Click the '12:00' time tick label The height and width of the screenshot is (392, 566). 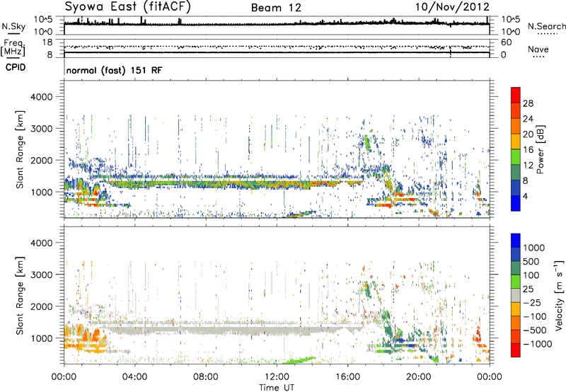[277, 377]
